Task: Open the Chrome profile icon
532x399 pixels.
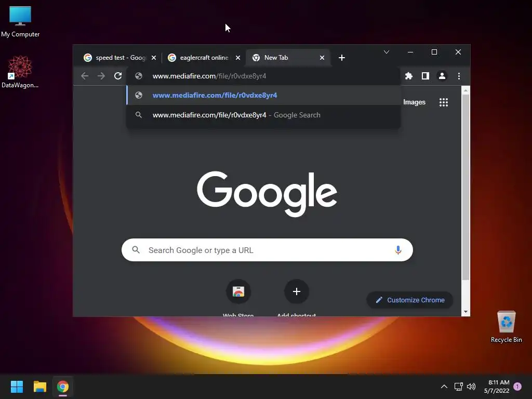Action: pos(442,76)
